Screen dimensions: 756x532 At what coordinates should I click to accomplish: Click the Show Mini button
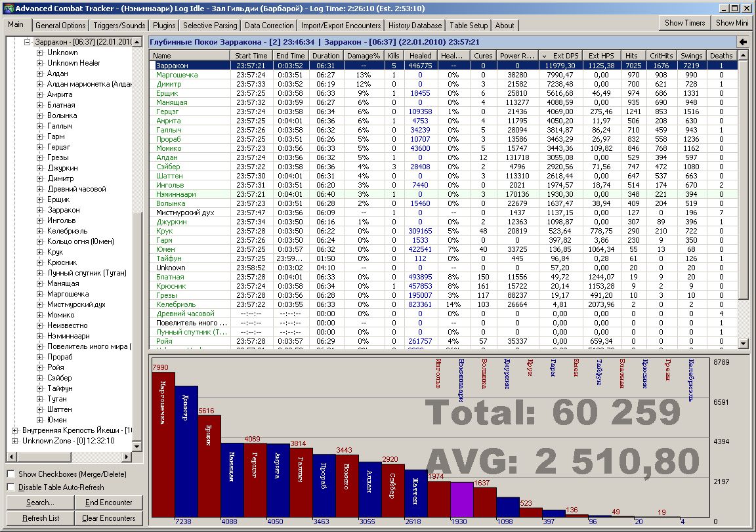(732, 23)
